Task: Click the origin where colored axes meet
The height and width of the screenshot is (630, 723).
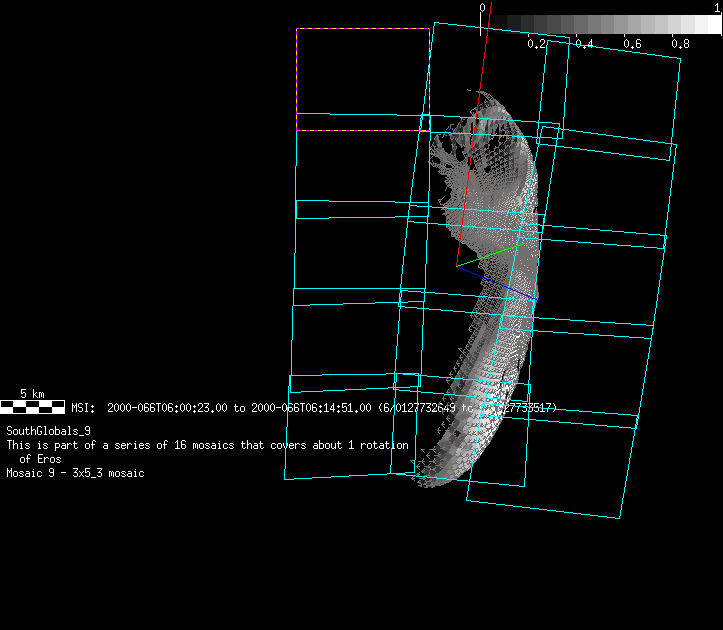Action: (458, 267)
